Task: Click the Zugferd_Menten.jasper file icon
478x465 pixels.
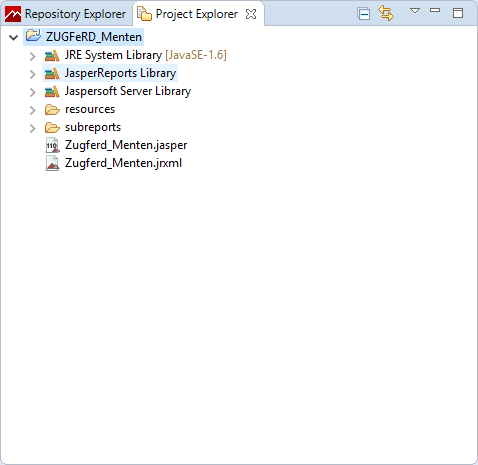Action: coord(52,145)
